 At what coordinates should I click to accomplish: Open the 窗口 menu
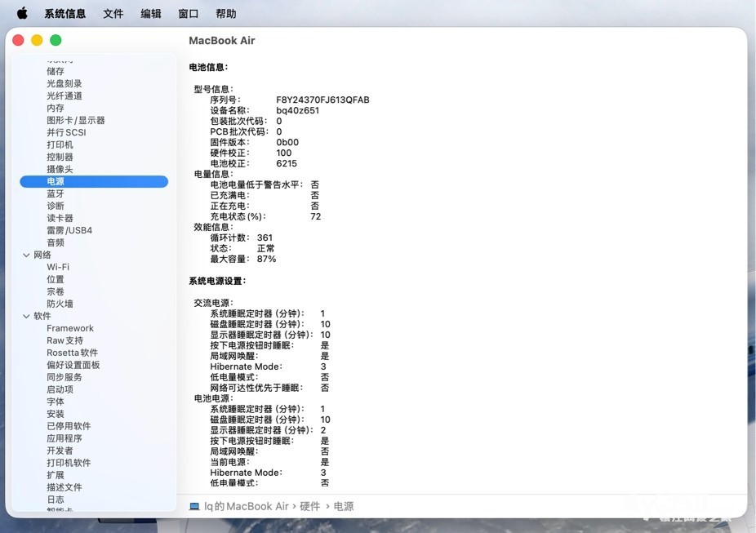[x=189, y=14]
